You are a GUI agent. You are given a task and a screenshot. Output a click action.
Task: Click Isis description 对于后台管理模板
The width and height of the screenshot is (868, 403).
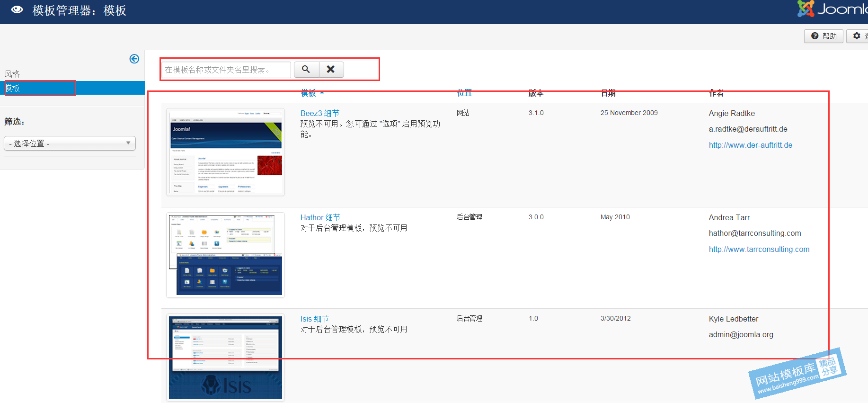coord(354,329)
